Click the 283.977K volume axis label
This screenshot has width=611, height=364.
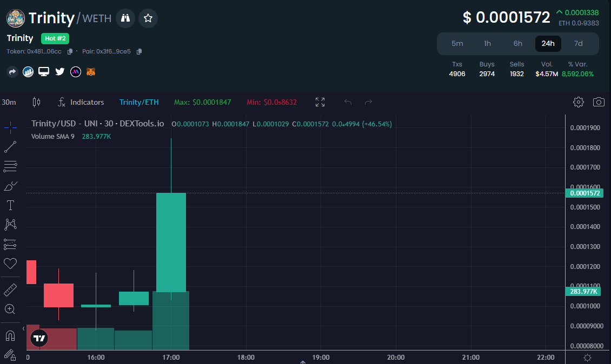(x=583, y=291)
